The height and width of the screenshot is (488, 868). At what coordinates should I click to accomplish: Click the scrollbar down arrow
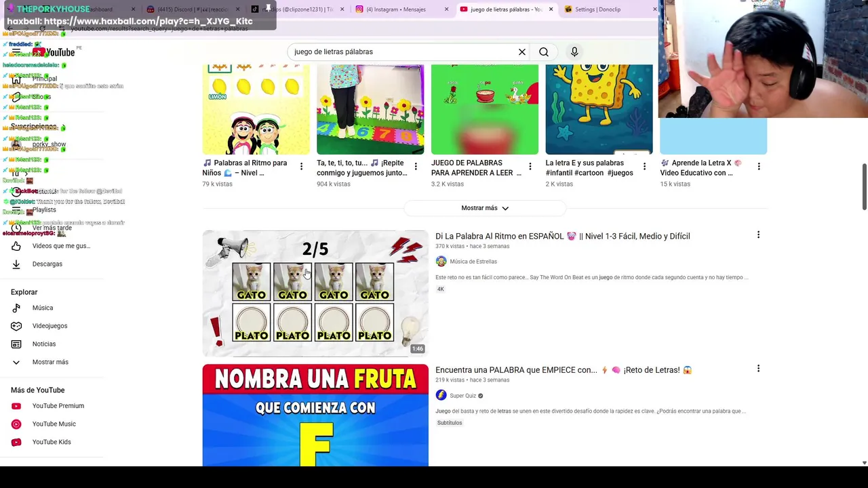[864, 463]
